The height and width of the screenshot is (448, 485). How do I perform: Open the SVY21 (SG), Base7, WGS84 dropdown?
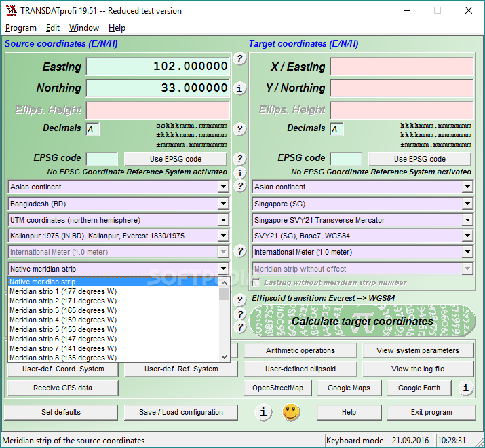pyautogui.click(x=467, y=236)
